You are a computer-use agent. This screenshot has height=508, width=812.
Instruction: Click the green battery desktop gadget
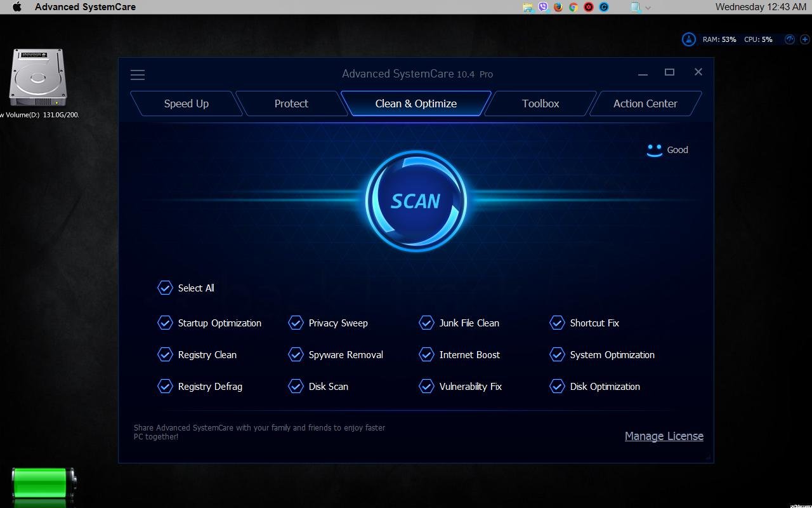click(x=43, y=483)
